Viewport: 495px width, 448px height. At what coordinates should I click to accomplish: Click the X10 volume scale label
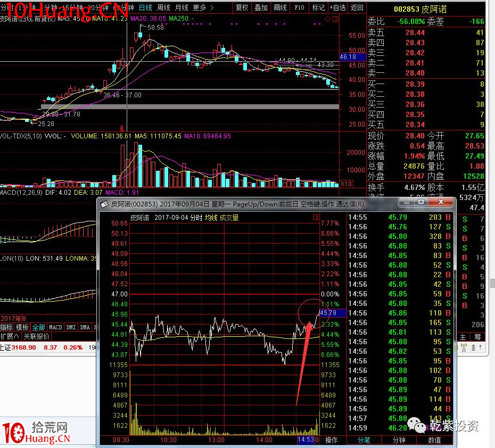[346, 184]
